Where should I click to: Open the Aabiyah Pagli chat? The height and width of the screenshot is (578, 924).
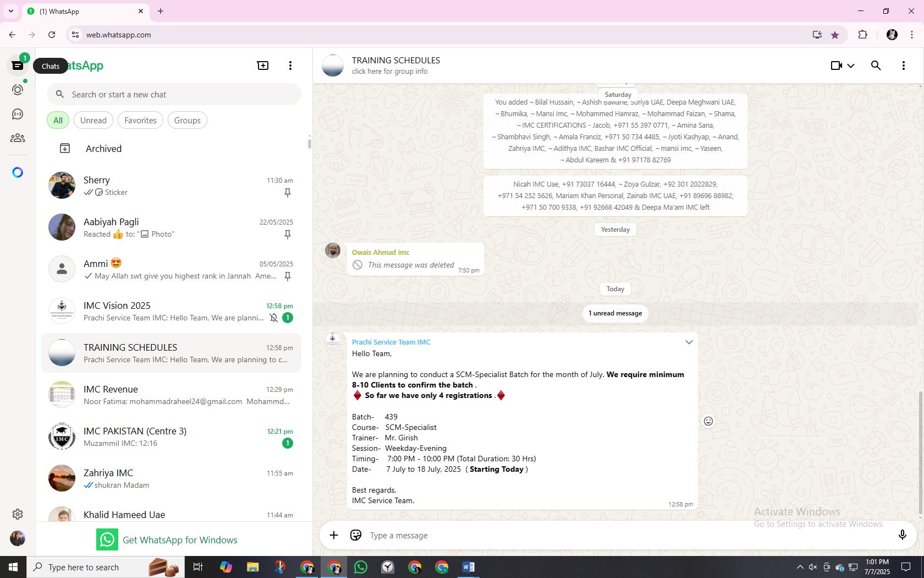click(x=171, y=227)
